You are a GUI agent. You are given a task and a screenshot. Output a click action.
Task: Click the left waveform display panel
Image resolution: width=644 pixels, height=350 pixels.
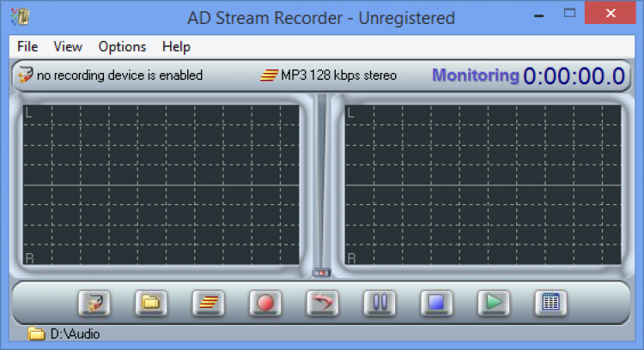161,184
